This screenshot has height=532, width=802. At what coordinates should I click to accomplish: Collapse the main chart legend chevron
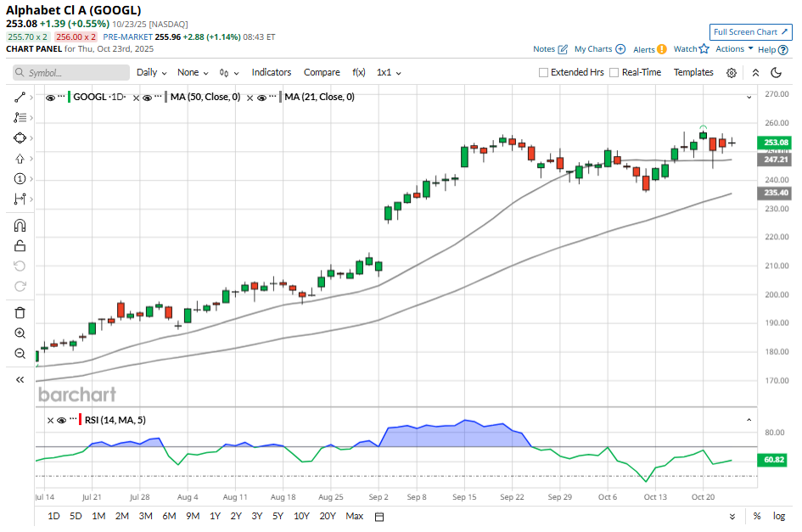pyautogui.click(x=749, y=98)
